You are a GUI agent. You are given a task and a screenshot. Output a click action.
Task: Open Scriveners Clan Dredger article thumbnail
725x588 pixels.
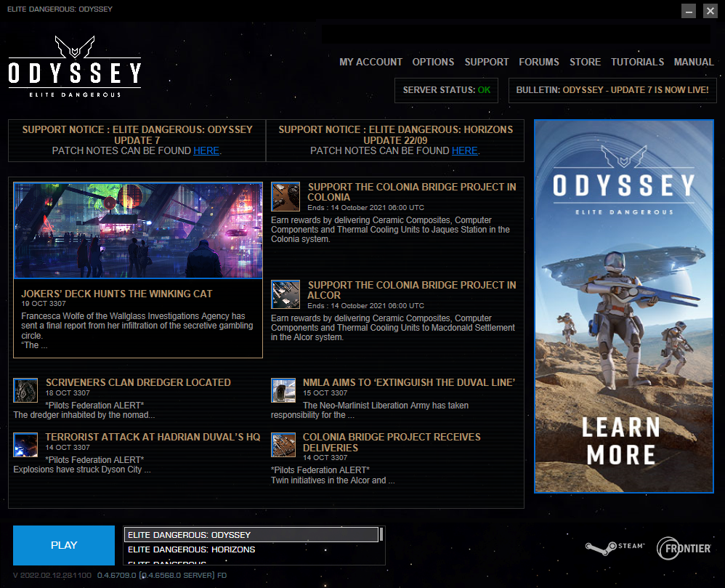[25, 390]
